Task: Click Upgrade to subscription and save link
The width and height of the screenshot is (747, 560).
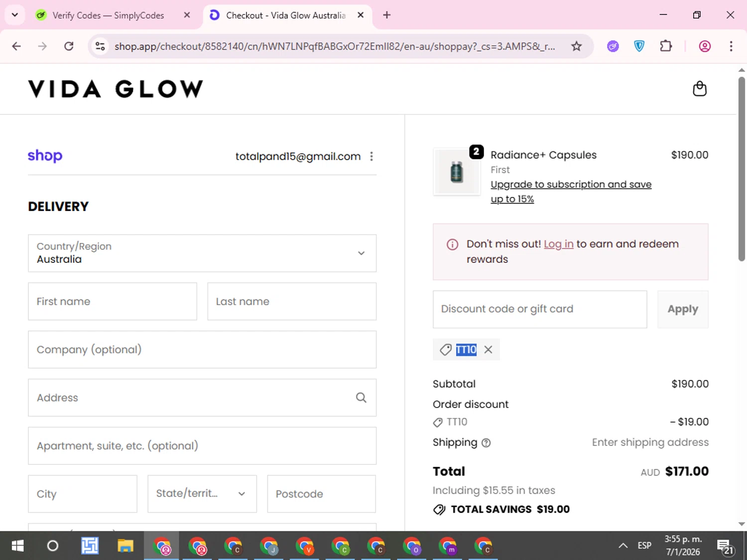Action: pos(571,192)
